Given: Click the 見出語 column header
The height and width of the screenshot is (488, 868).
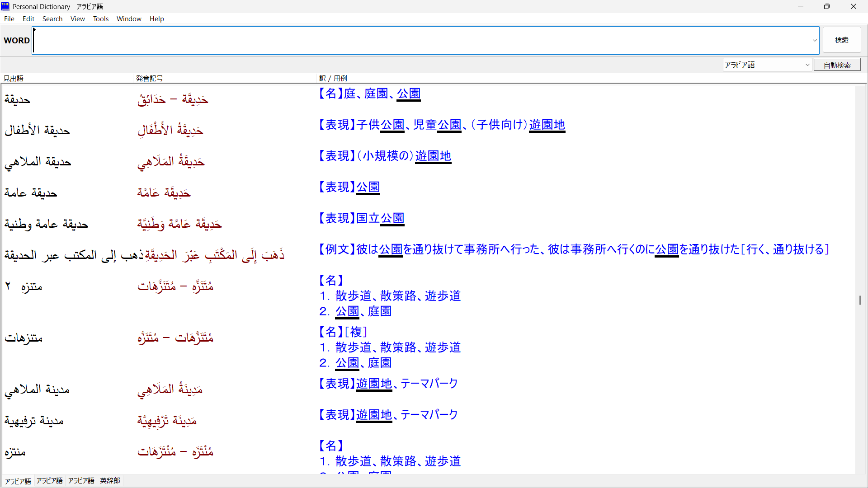Looking at the screenshot, I should click(x=14, y=78).
